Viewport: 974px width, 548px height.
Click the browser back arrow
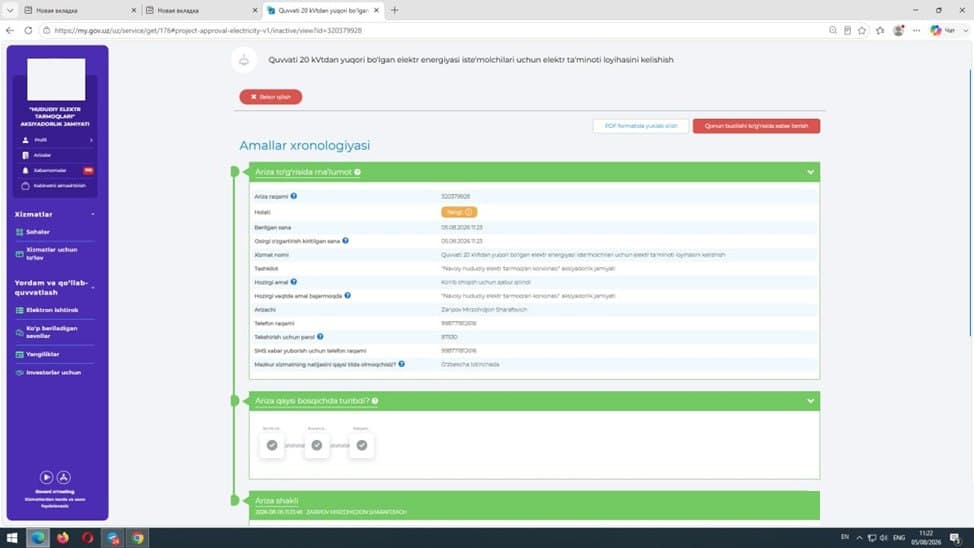click(10, 30)
